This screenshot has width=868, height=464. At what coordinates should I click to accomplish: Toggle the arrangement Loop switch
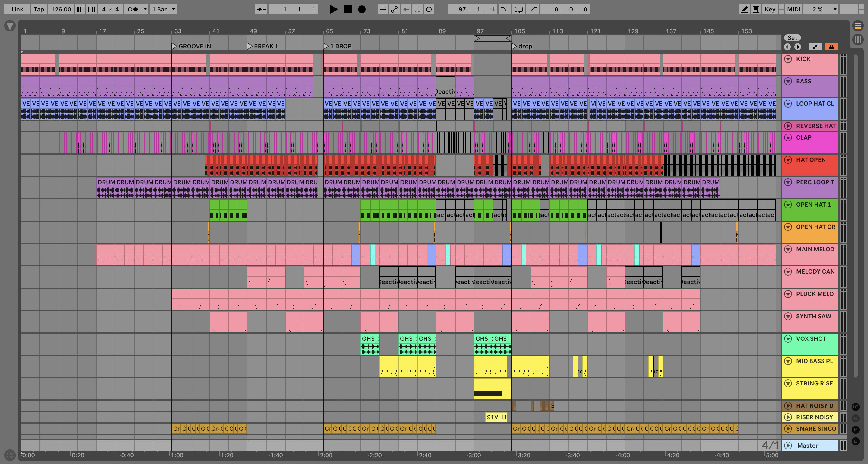pyautogui.click(x=519, y=9)
